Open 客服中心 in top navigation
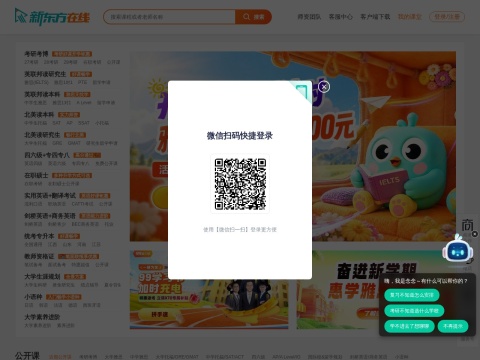Viewport: 480px width, 360px height. tap(341, 17)
